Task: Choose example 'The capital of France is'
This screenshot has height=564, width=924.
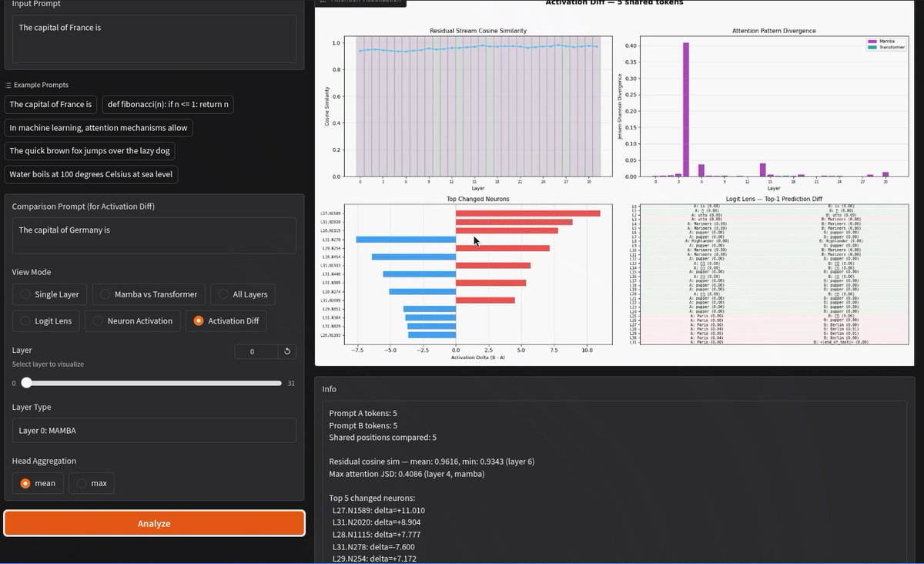Action: (51, 104)
